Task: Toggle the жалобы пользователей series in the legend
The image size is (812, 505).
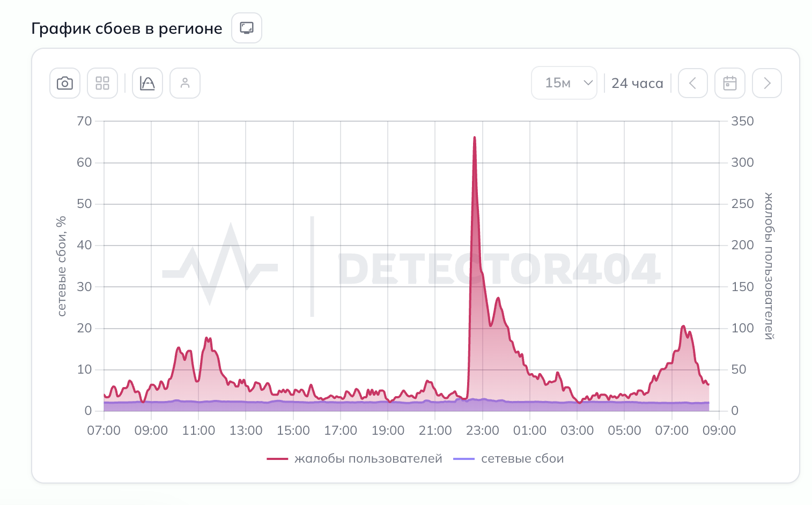Action: (x=368, y=459)
